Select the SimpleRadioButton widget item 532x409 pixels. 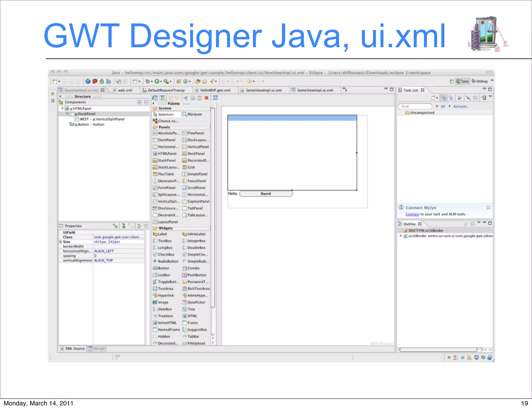[196, 261]
